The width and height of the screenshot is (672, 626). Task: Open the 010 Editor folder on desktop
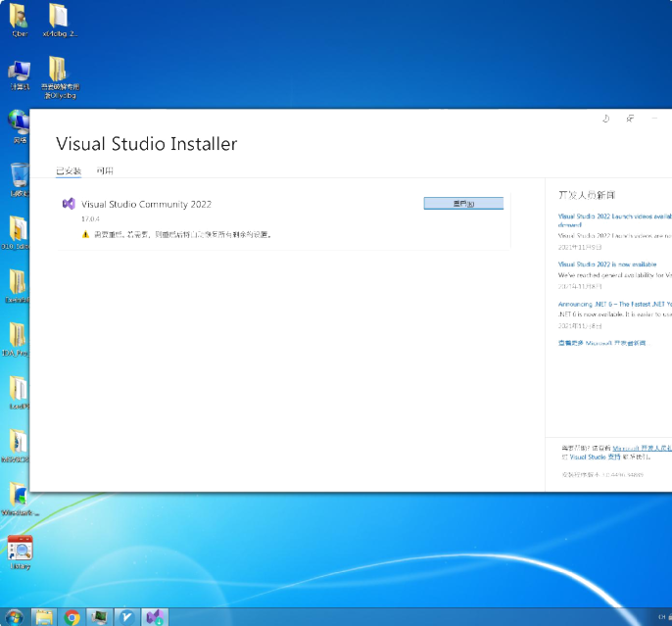[x=17, y=232]
